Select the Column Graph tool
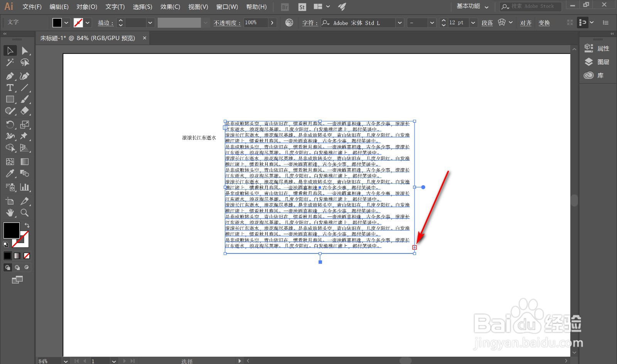 (x=25, y=187)
